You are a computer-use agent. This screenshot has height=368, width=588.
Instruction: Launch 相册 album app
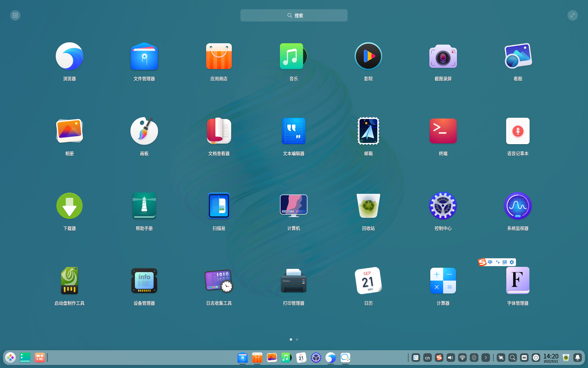point(70,131)
